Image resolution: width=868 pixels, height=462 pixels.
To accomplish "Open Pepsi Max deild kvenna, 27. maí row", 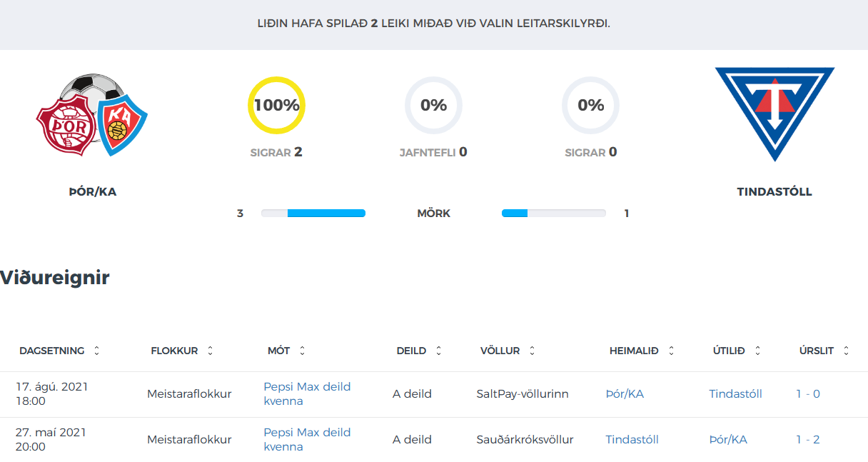I will [x=307, y=439].
